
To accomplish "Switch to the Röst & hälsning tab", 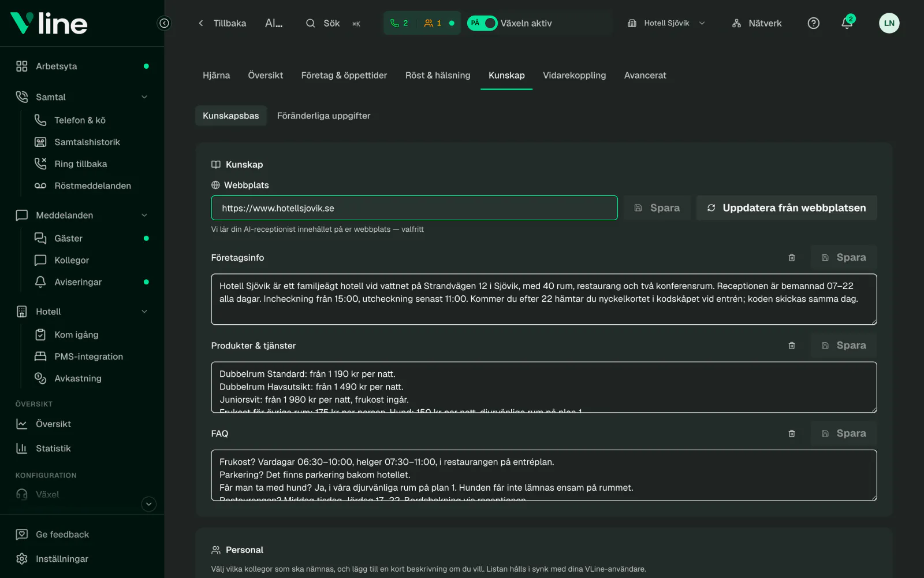I will [438, 76].
